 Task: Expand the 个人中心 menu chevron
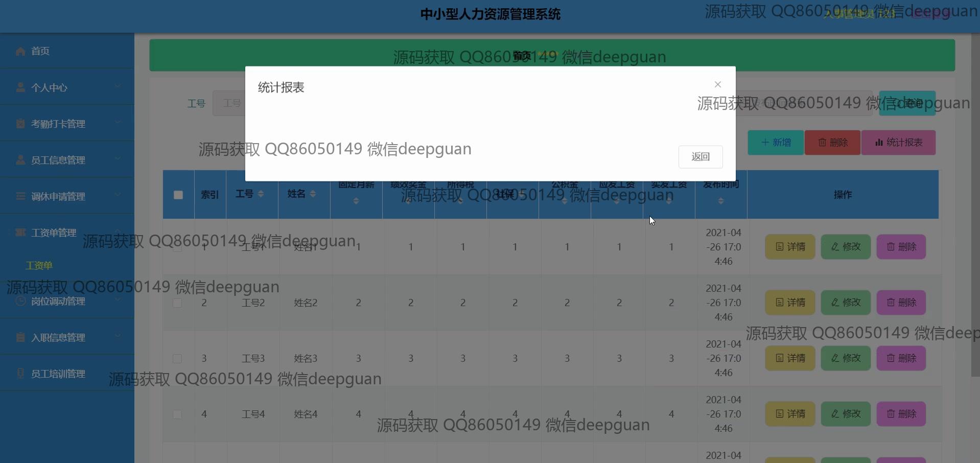pos(118,86)
